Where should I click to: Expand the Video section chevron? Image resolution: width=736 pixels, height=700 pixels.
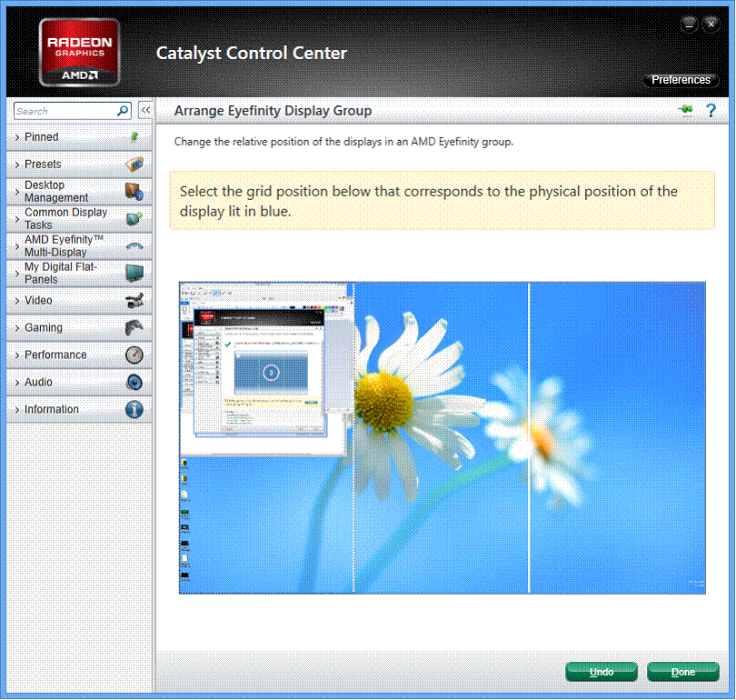pos(17,301)
